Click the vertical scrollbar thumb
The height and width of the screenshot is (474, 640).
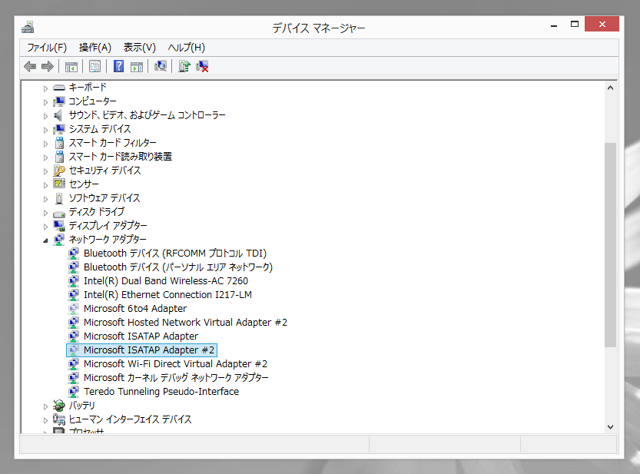[610, 245]
